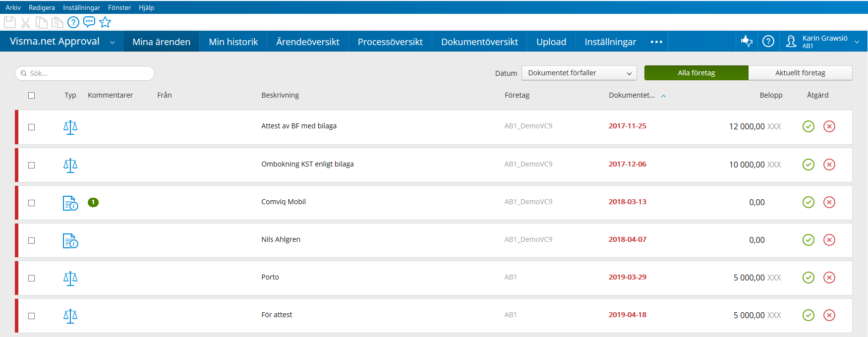Image resolution: width=868 pixels, height=337 pixels.
Task: Click scales type icon for Porto row
Action: (x=70, y=279)
